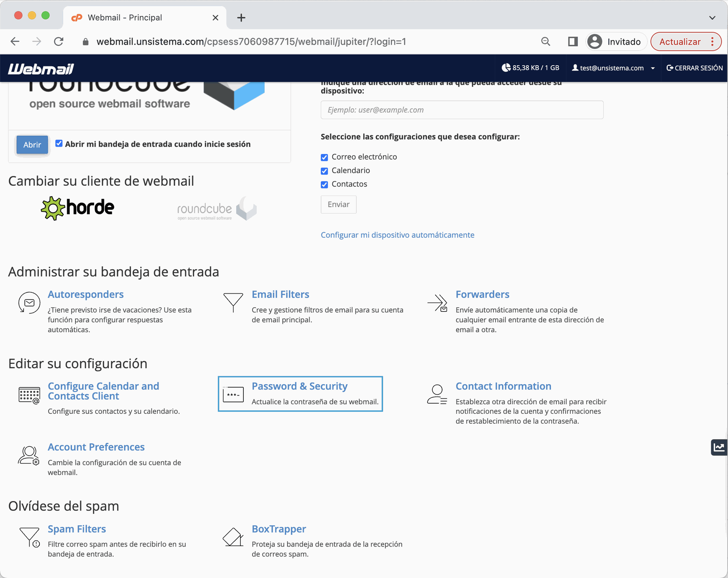
Task: Open Configurar mi dispositivo automáticamente link
Action: click(x=397, y=235)
